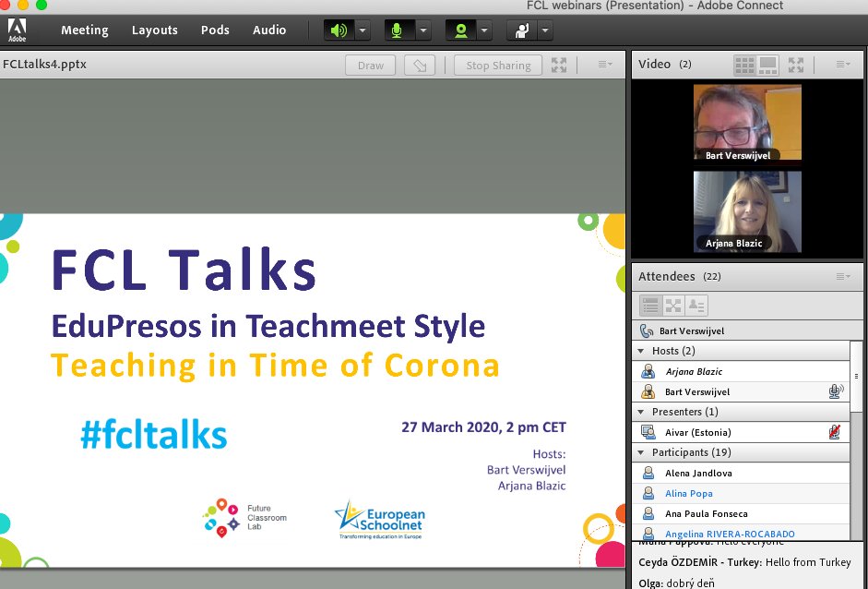Click the Adobe logo icon
Screen dimensions: 868x589
click(17, 30)
